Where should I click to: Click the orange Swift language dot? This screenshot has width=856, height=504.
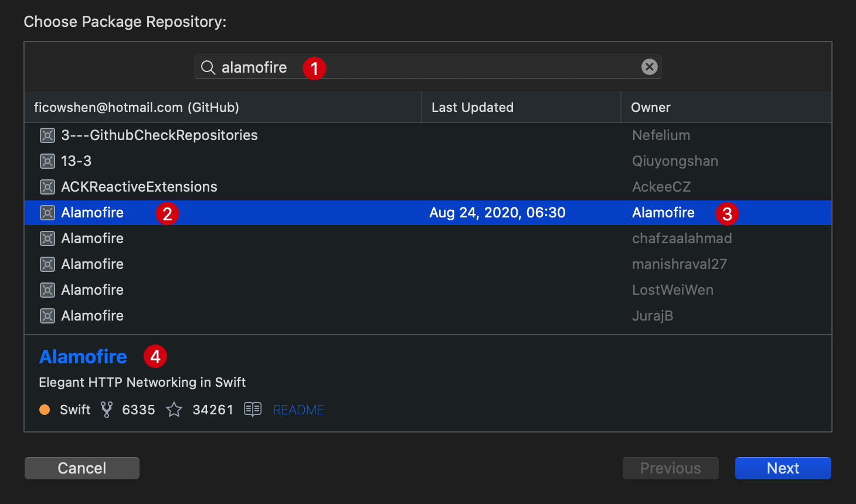pos(45,410)
